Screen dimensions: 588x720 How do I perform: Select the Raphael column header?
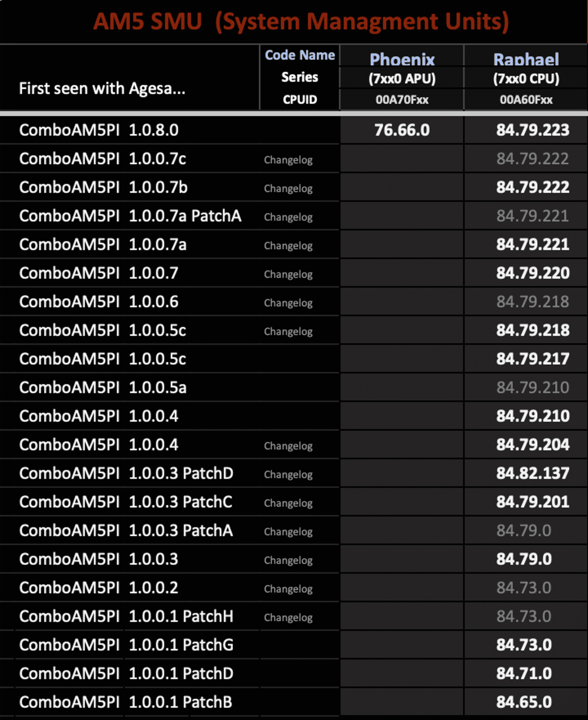526,60
